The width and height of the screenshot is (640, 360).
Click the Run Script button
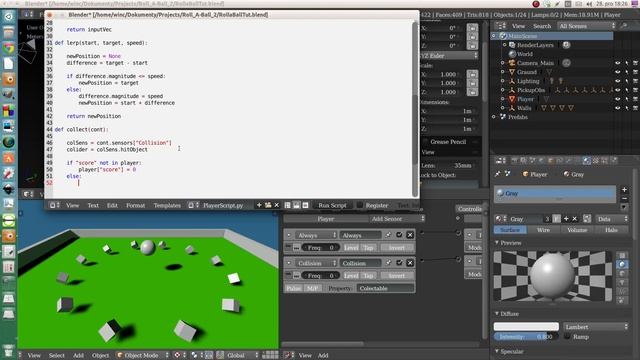point(332,205)
